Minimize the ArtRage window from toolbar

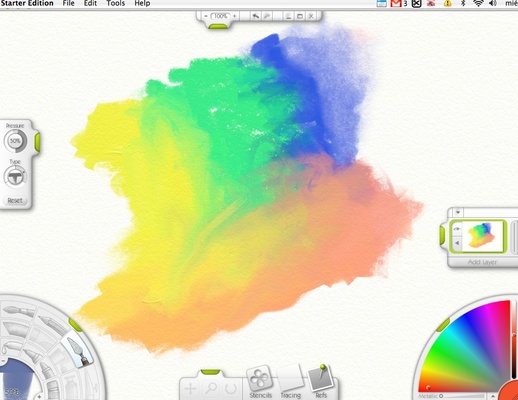click(x=288, y=16)
